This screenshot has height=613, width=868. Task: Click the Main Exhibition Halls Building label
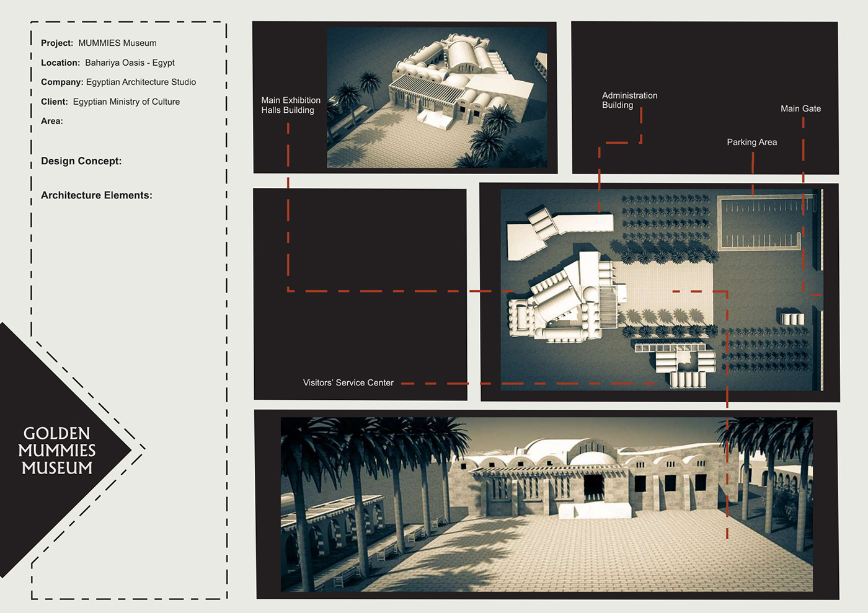[291, 105]
